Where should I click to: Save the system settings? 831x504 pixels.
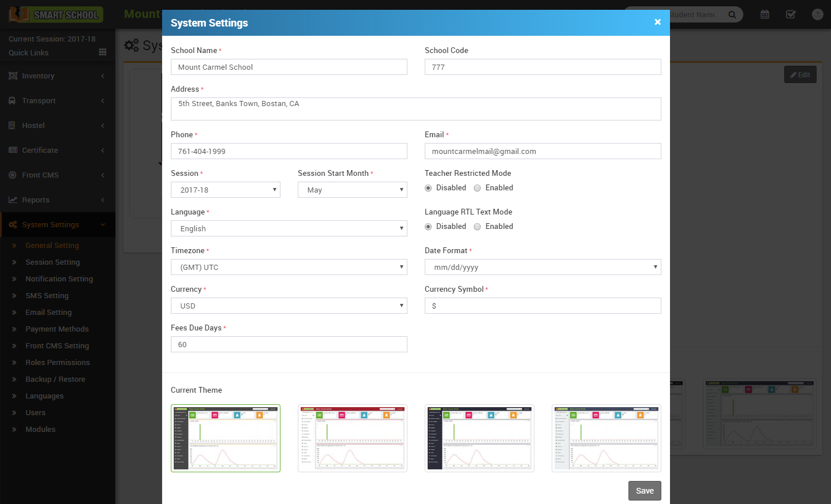[x=644, y=491]
